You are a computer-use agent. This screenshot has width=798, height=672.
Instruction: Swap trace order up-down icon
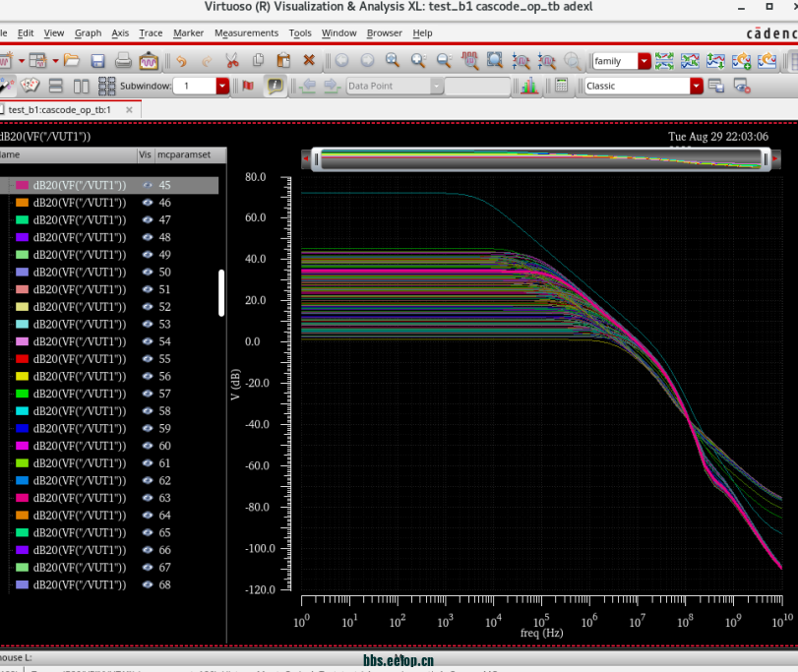coord(715,61)
